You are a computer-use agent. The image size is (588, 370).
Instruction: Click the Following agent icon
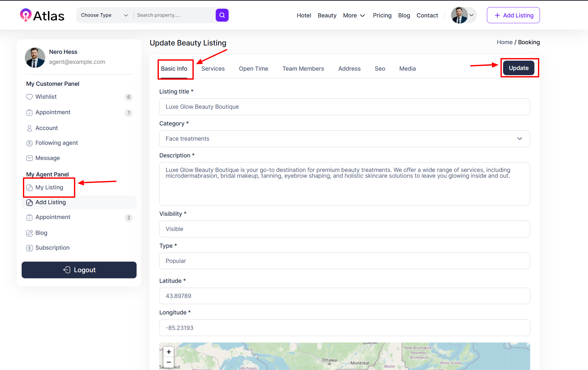click(x=29, y=143)
